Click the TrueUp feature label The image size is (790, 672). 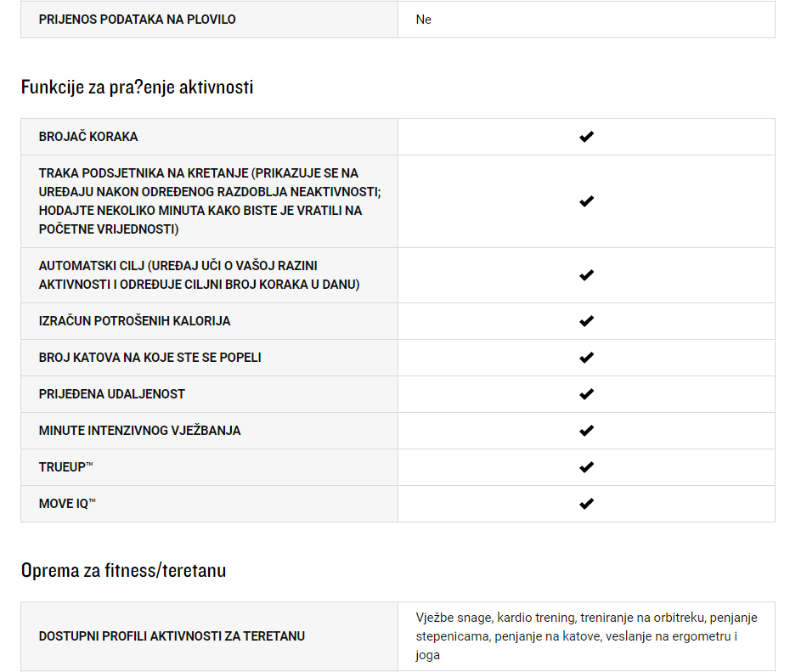point(66,467)
